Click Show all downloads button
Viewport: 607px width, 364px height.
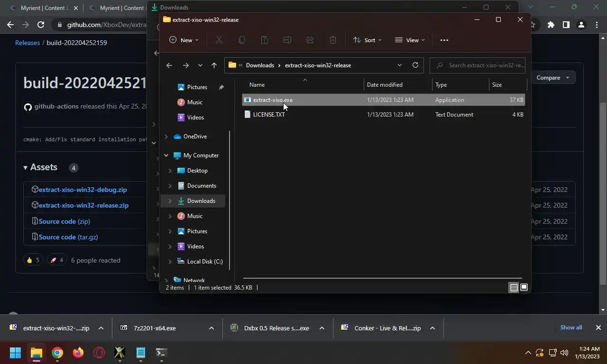571,328
